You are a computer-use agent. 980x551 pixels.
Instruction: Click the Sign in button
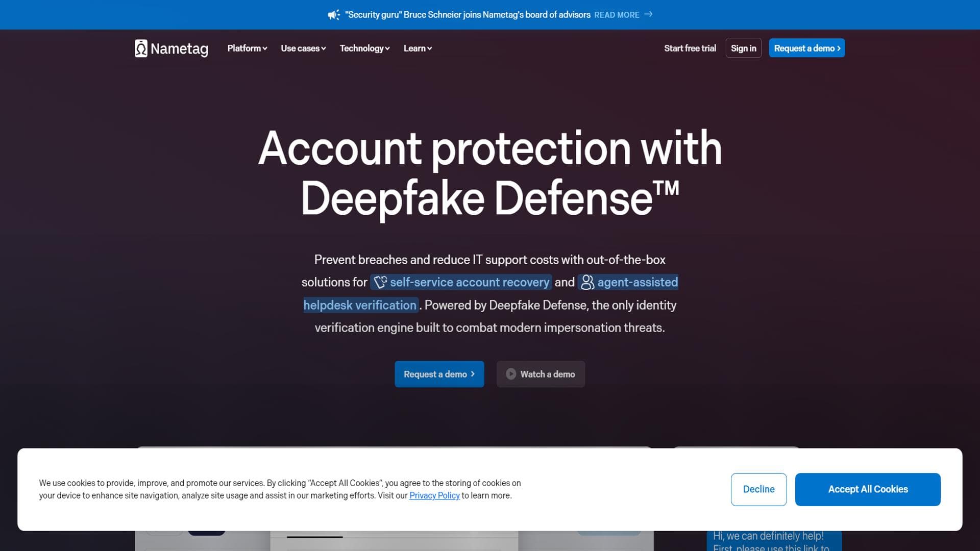[744, 48]
